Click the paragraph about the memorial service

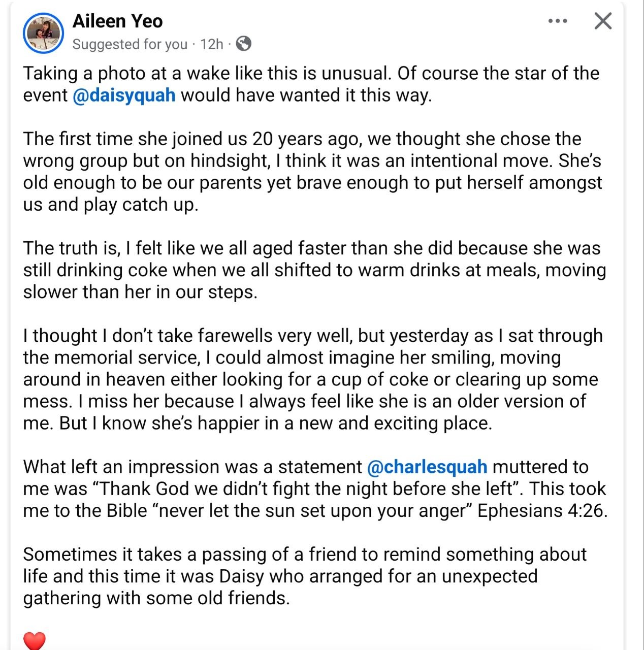click(x=312, y=379)
